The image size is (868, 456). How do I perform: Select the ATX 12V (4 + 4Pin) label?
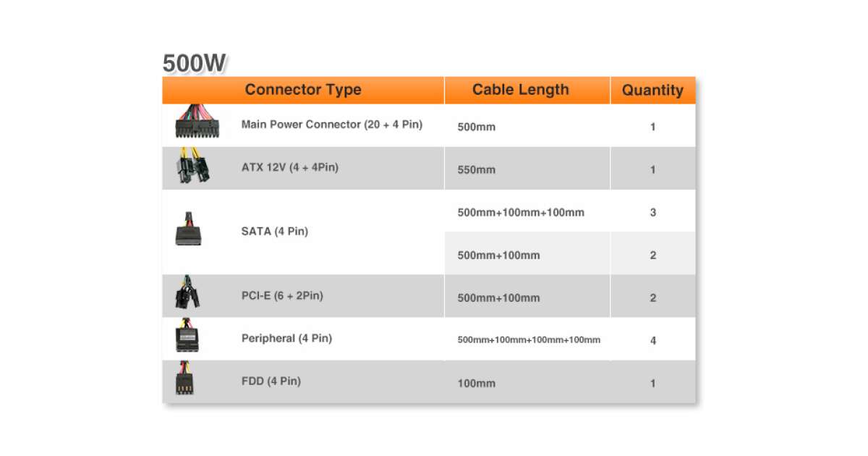click(290, 167)
